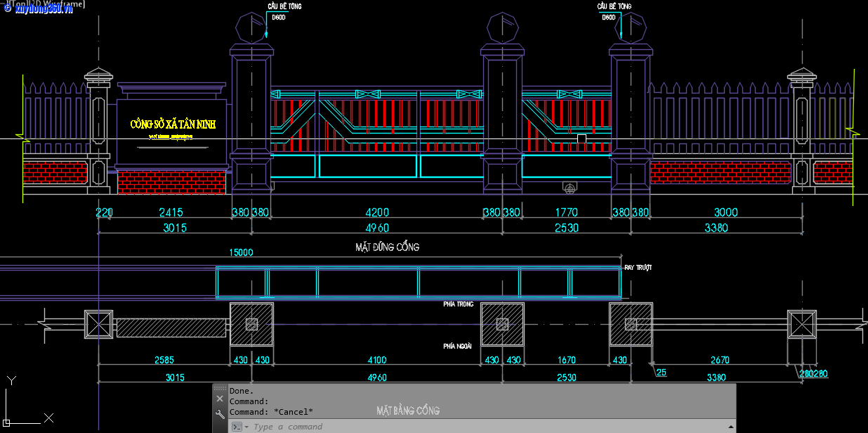This screenshot has height=433, width=868.
Task: Select the 'RAY TRƯỢT' label
Action: (638, 268)
